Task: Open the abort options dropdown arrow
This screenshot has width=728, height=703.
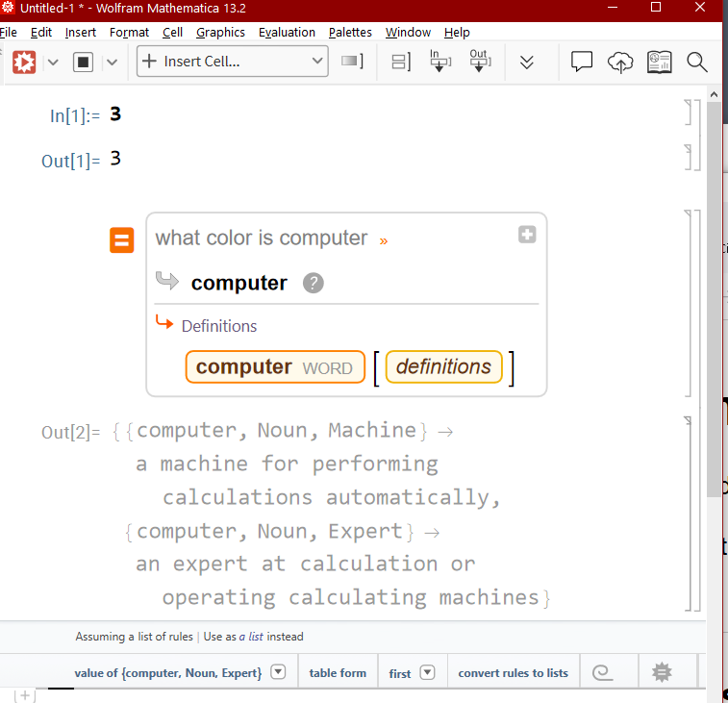Action: pos(112,62)
